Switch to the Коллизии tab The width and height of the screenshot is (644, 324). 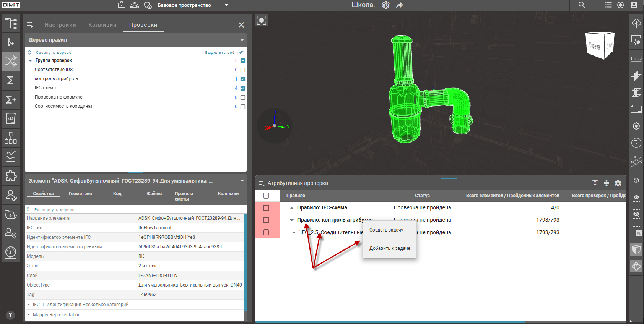(102, 25)
